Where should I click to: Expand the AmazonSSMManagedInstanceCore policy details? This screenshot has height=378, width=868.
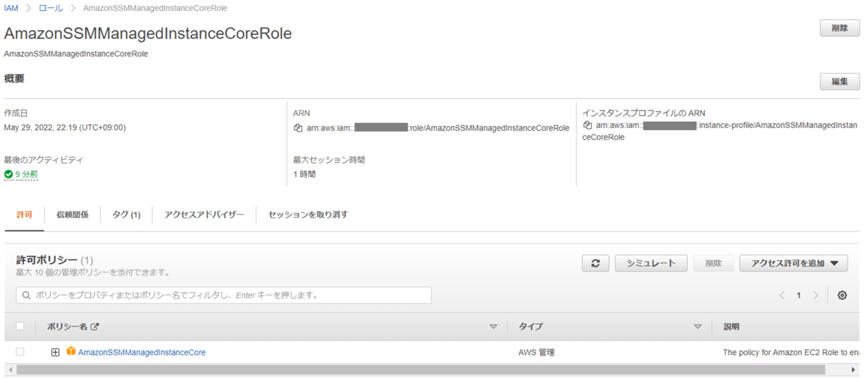coord(55,352)
